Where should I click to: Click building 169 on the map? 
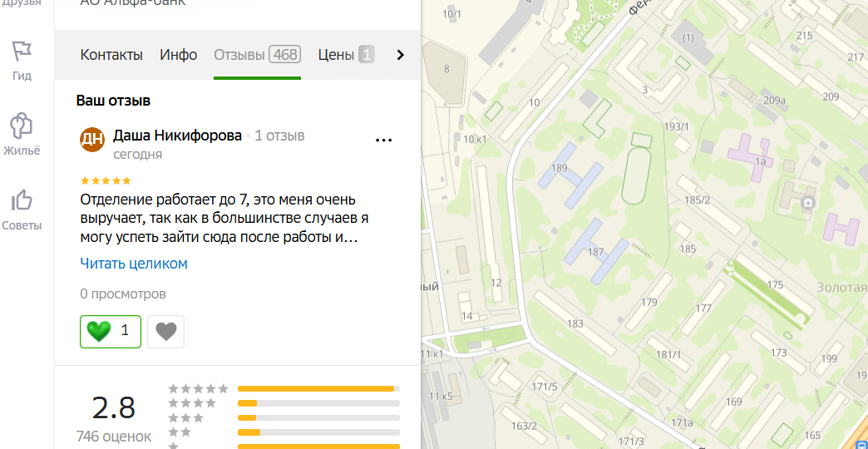[x=733, y=402]
